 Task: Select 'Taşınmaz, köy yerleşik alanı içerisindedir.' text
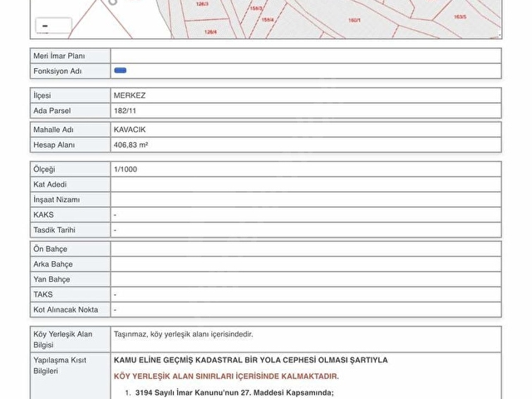coord(183,334)
